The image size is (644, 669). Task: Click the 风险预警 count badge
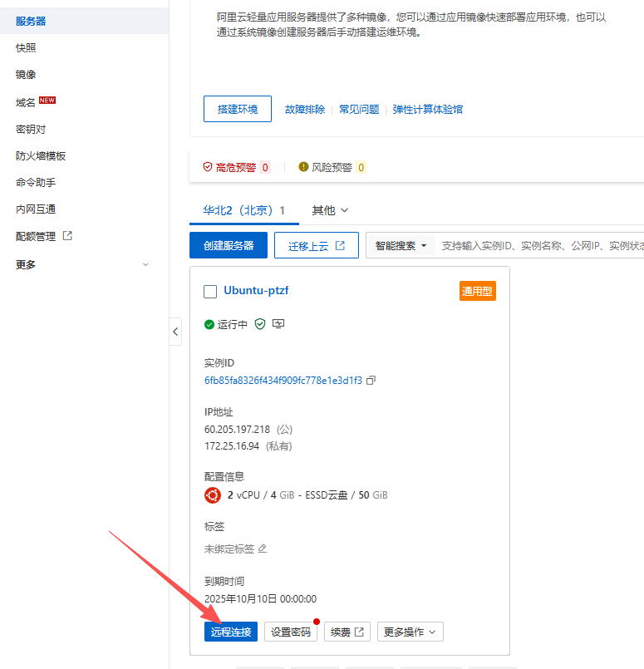[361, 167]
